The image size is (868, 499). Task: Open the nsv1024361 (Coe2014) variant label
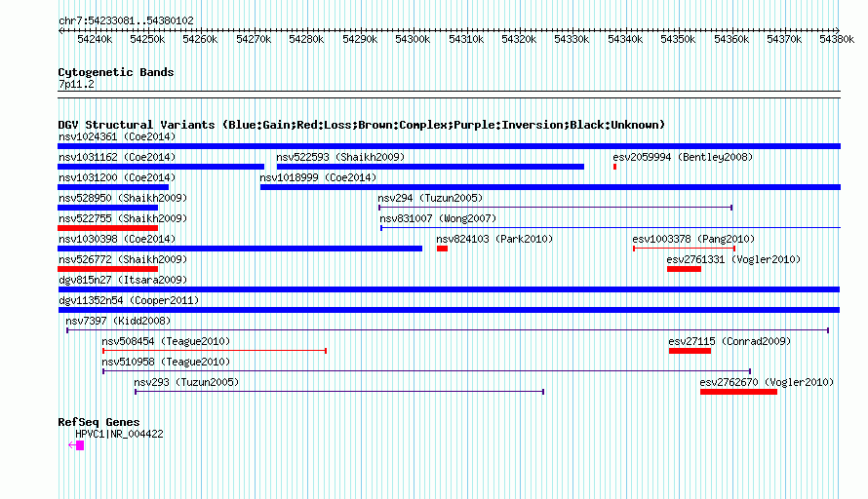(117, 136)
